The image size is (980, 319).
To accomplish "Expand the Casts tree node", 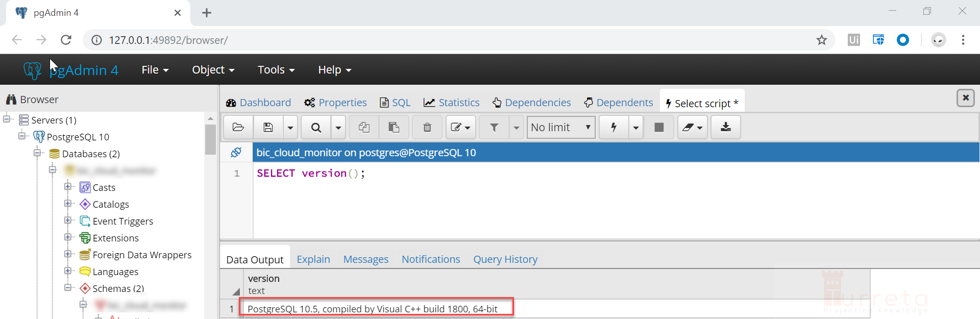I will point(68,186).
